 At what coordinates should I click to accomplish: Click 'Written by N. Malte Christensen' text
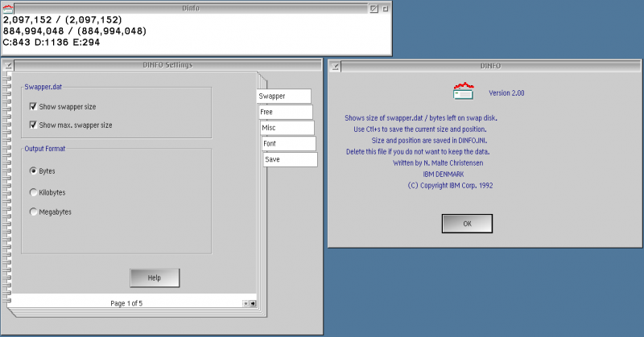pyautogui.click(x=438, y=163)
